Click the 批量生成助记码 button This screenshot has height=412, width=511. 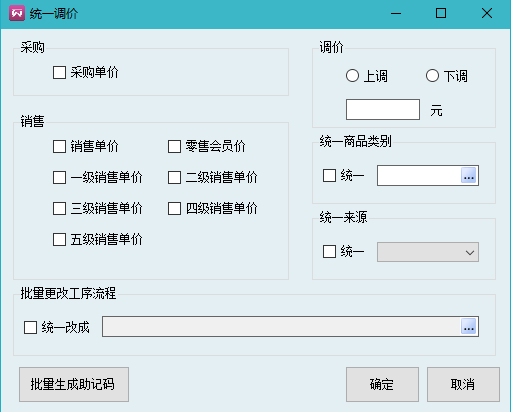74,384
